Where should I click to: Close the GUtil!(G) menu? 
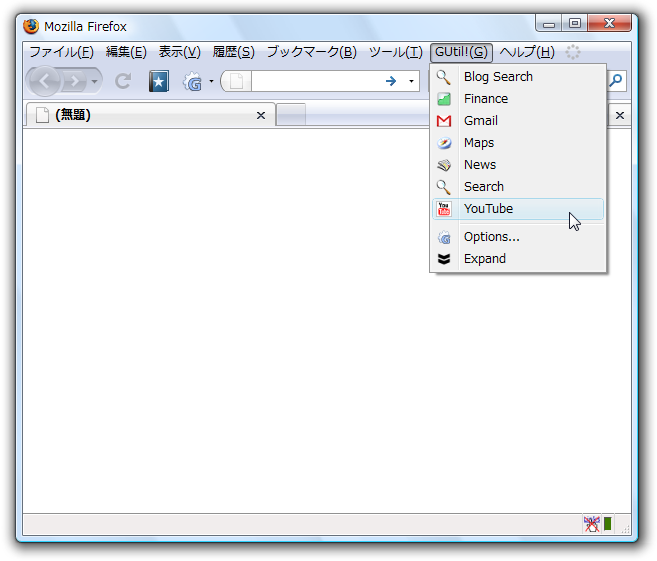(461, 52)
